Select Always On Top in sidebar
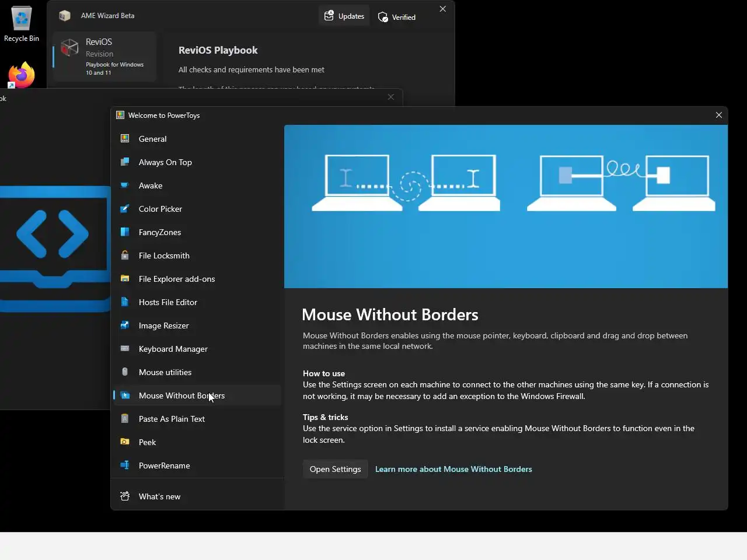The width and height of the screenshot is (747, 560). 197,162
